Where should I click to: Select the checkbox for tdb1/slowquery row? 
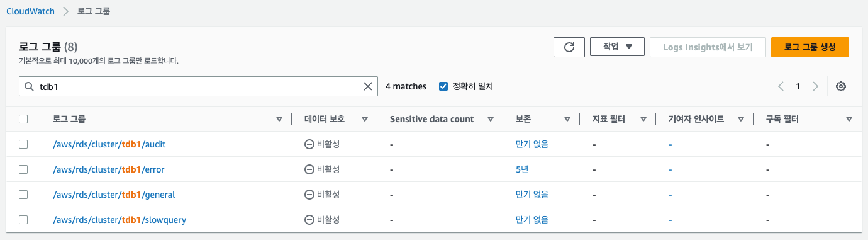(23, 220)
